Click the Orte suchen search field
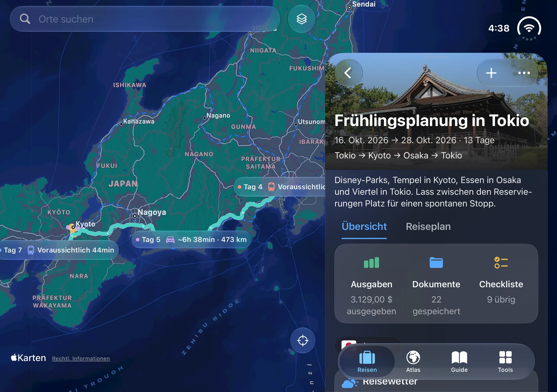 (x=145, y=19)
